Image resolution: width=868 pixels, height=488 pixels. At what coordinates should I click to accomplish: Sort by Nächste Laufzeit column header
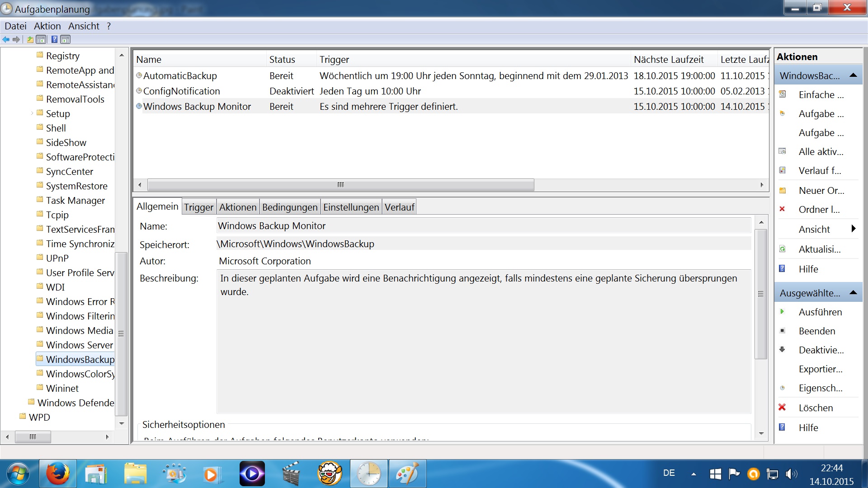coord(674,60)
